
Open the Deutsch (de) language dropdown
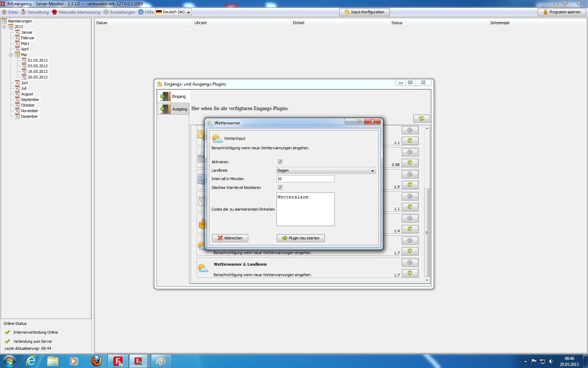(x=174, y=12)
